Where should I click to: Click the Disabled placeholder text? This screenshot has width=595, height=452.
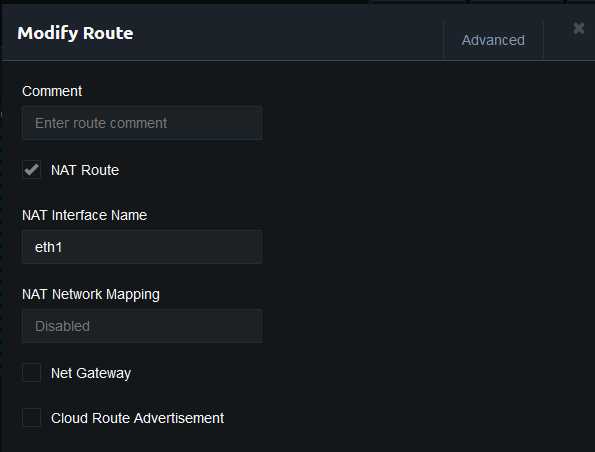coord(63,326)
